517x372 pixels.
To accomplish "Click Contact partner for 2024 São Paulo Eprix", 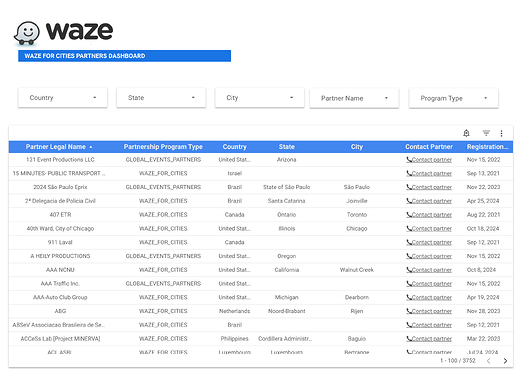I will [x=432, y=187].
